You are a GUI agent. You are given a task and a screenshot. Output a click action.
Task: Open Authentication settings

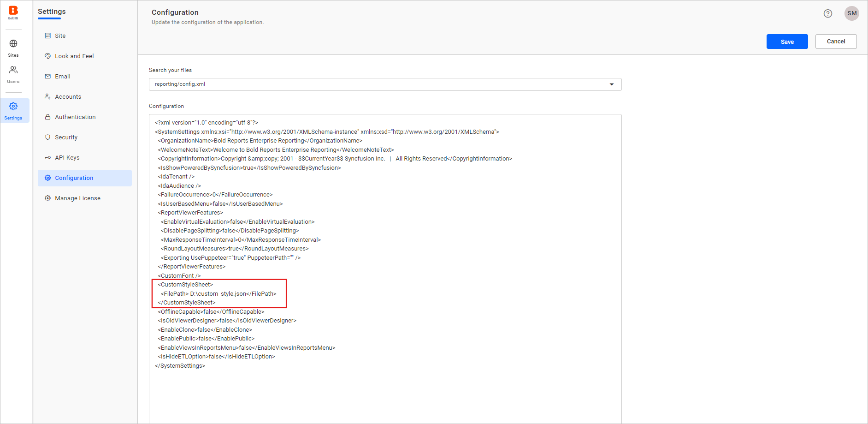click(x=85, y=117)
